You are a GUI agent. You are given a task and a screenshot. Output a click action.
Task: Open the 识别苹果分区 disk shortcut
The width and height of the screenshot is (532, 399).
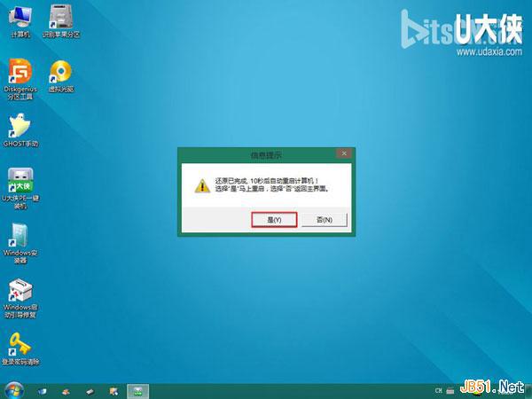click(61, 21)
